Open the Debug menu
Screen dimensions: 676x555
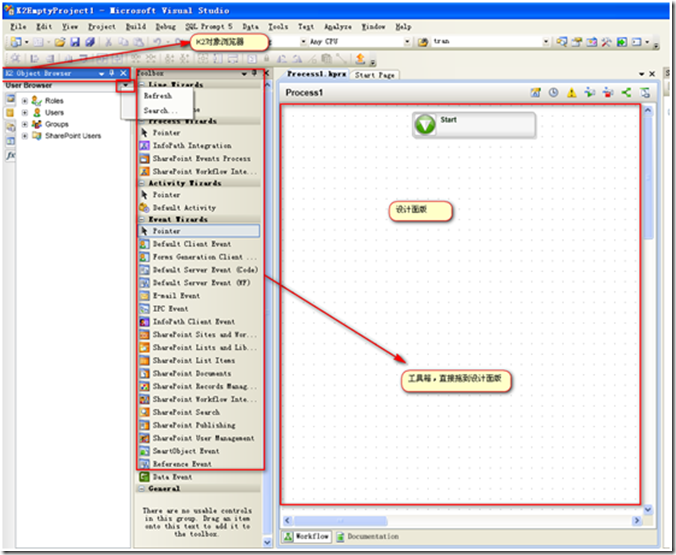(166, 27)
